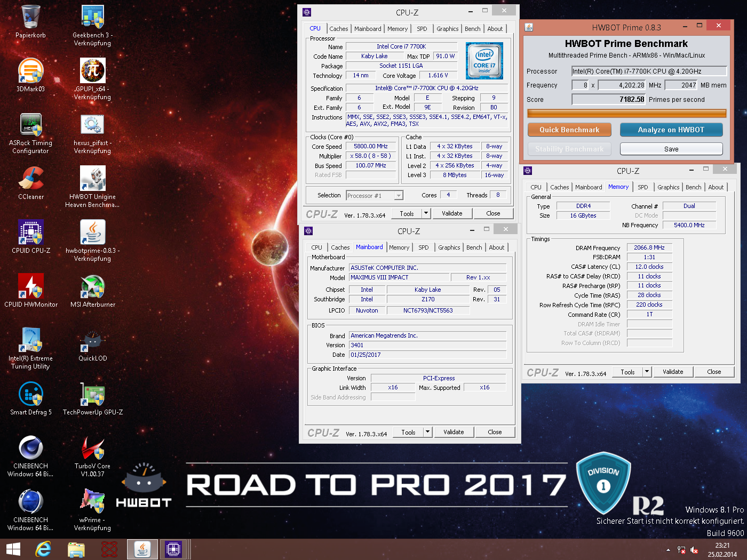
Task: Click Core Speed value 5800.00 MHz
Action: [x=371, y=146]
